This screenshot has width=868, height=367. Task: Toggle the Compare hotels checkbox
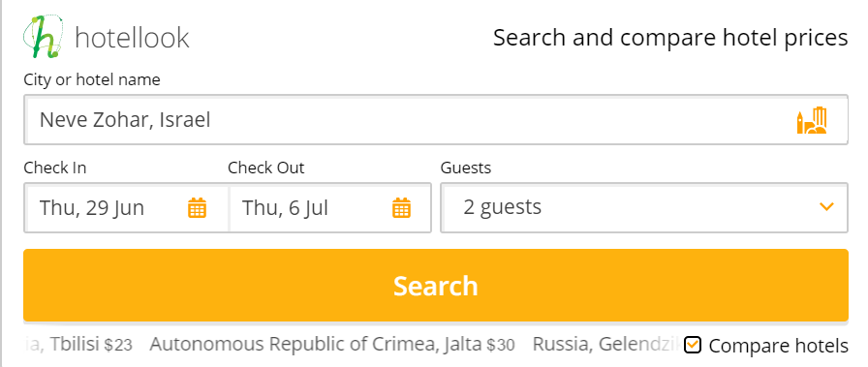tap(692, 345)
